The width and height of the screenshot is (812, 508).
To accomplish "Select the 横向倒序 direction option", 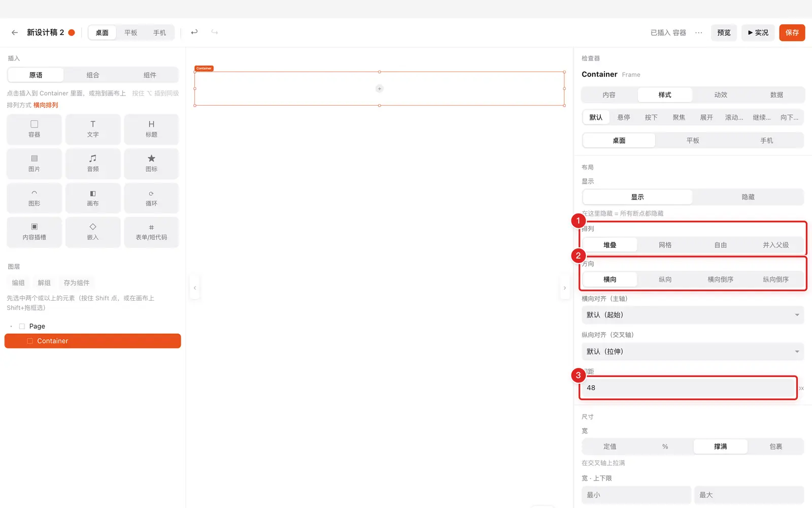I will (x=721, y=279).
